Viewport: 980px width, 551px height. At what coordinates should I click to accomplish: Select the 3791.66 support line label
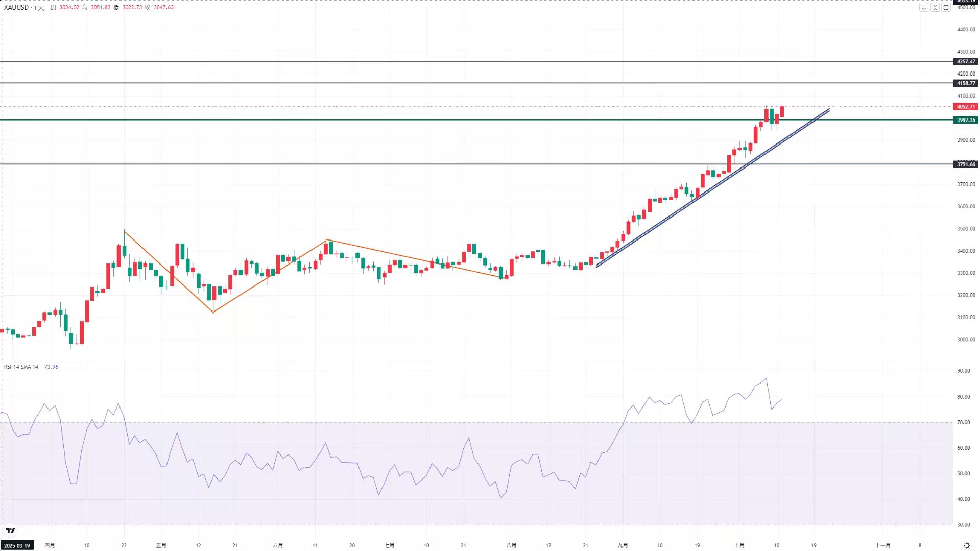[x=965, y=164]
